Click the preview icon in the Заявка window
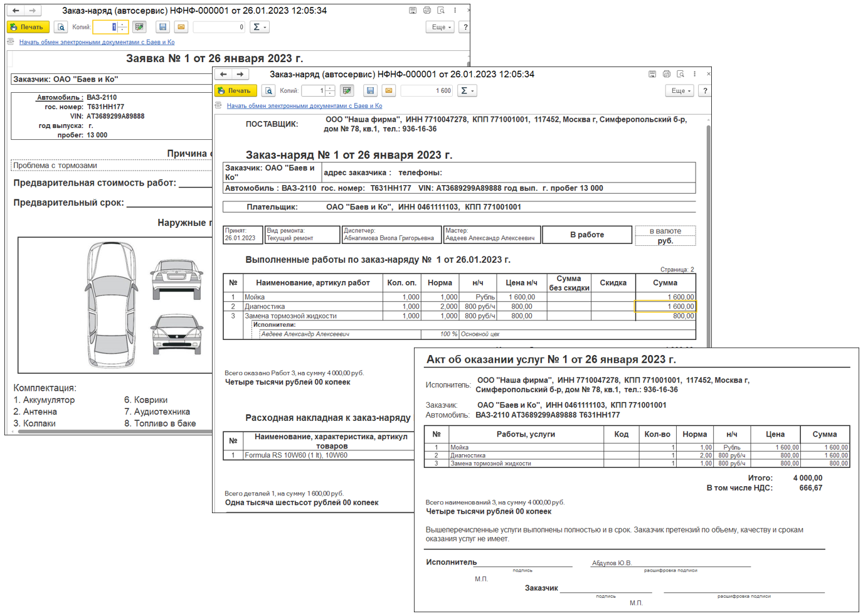Viewport: 863px width, 616px height. [x=61, y=27]
